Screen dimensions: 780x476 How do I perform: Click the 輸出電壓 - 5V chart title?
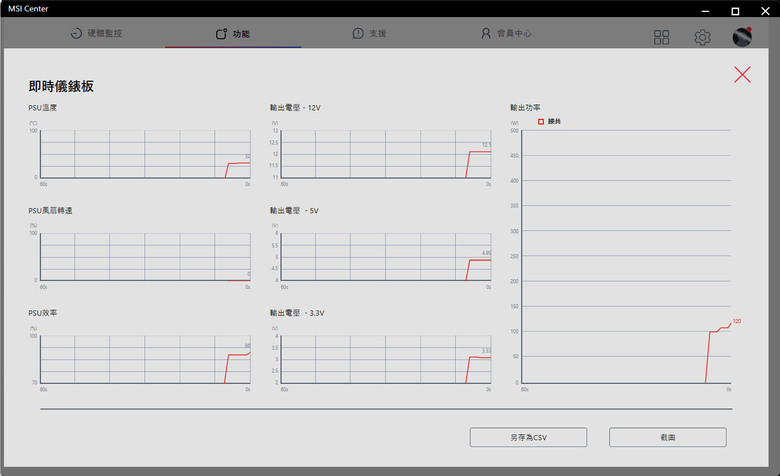pyautogui.click(x=294, y=210)
